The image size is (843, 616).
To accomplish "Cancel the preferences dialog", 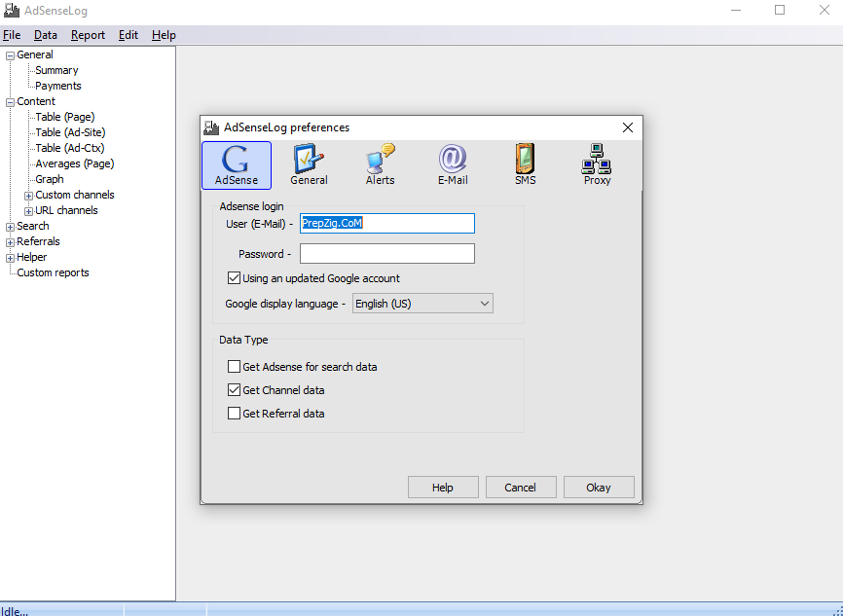I will (x=521, y=487).
